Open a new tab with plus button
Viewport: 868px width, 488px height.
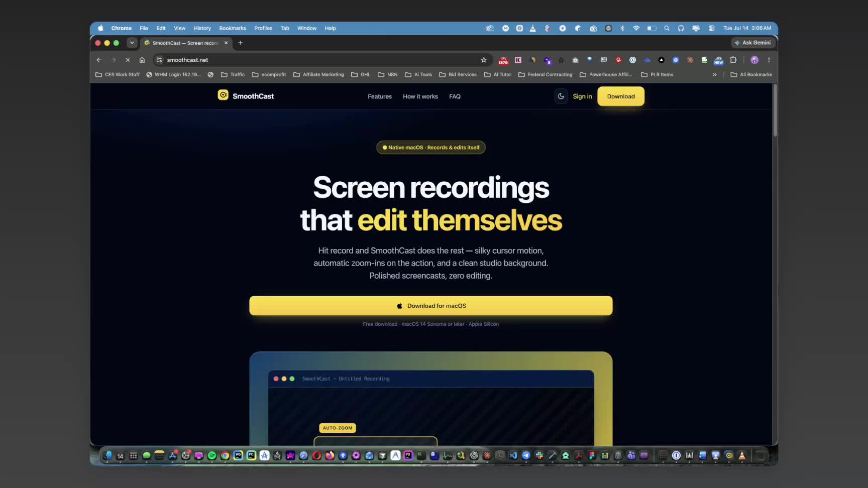[240, 43]
